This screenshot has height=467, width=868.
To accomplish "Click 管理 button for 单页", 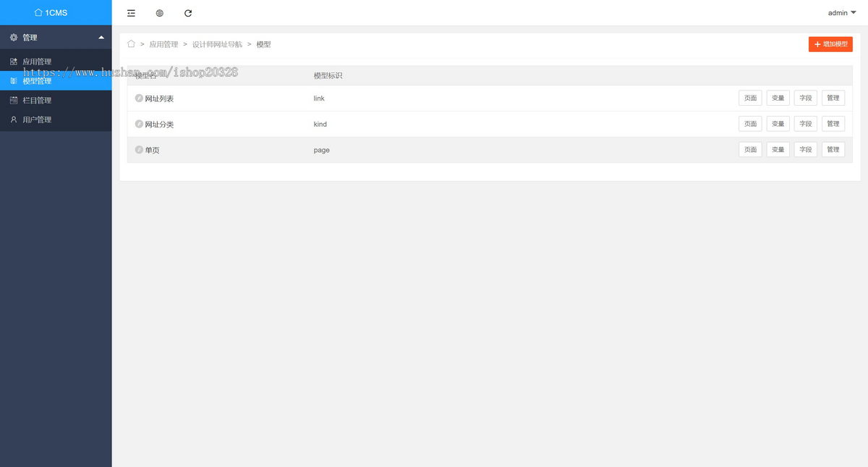I will pos(833,149).
